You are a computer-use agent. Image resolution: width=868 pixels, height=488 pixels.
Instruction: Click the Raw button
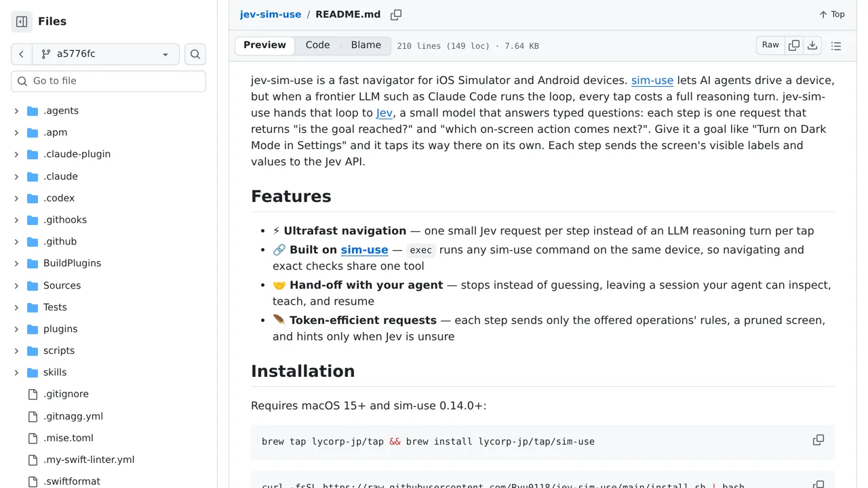770,45
